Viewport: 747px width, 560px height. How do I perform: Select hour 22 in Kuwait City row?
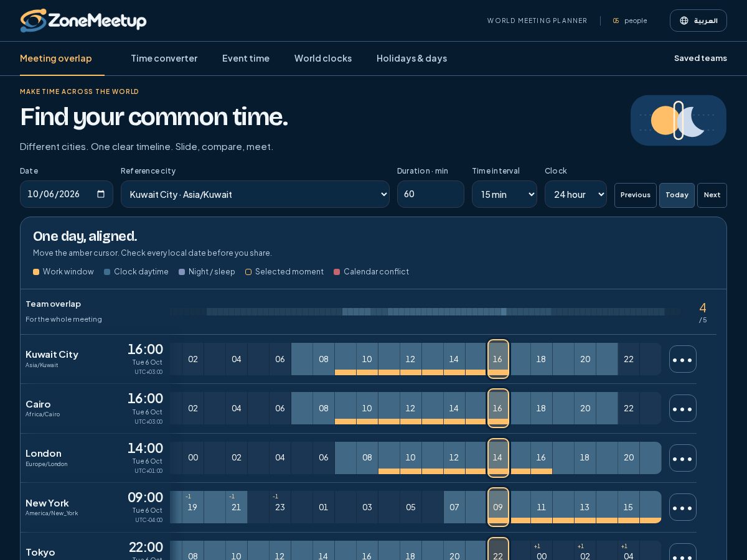point(629,359)
